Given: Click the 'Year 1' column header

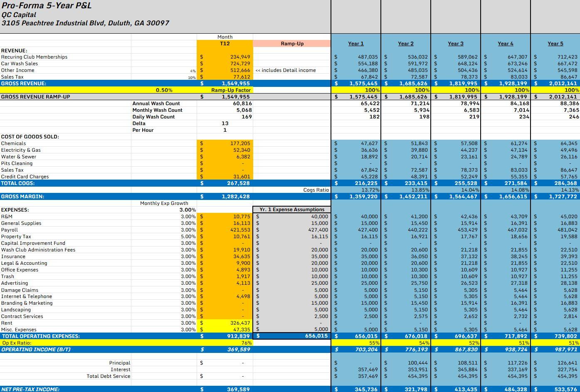Looking at the screenshot, I should point(356,44).
